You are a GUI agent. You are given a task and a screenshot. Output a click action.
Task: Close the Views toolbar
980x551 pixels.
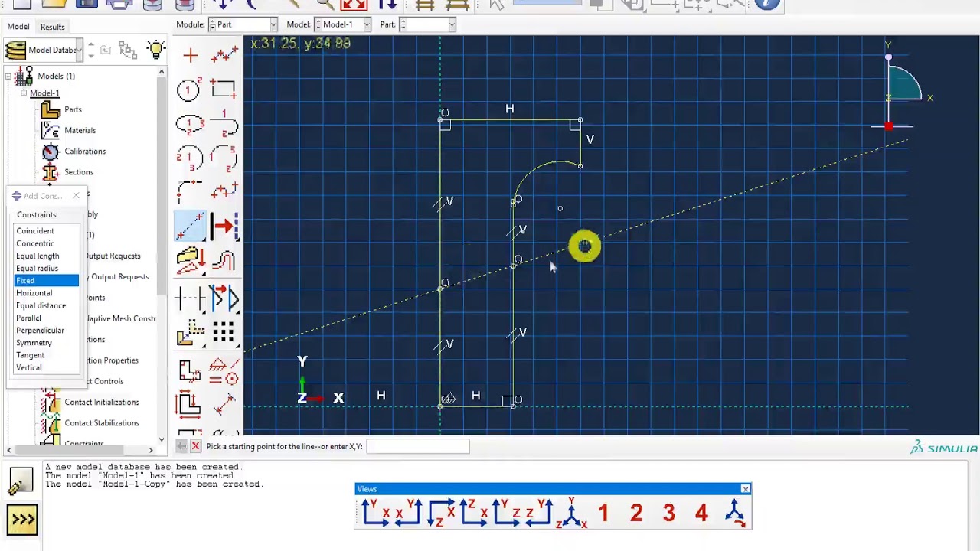coord(745,489)
